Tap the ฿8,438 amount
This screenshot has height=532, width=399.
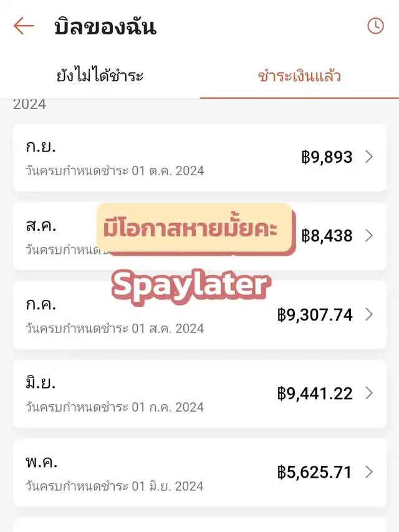click(x=327, y=236)
